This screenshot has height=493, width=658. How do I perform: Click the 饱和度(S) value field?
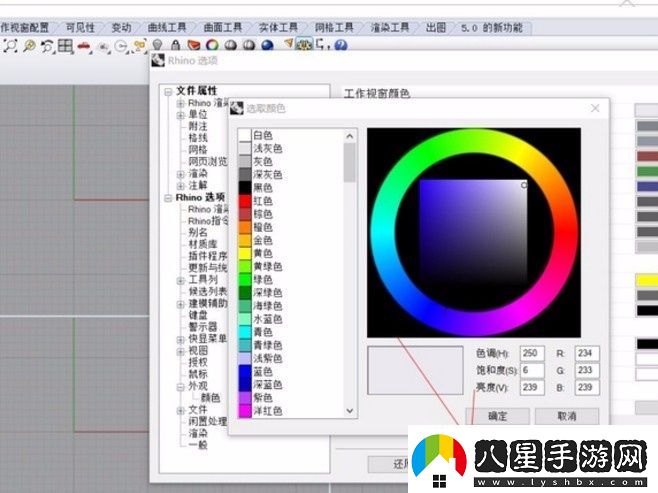click(532, 370)
